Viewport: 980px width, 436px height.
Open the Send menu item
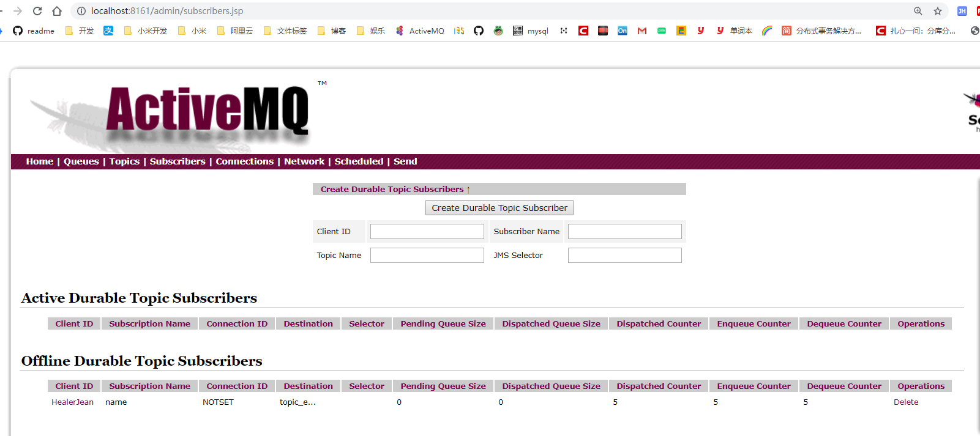(x=405, y=161)
